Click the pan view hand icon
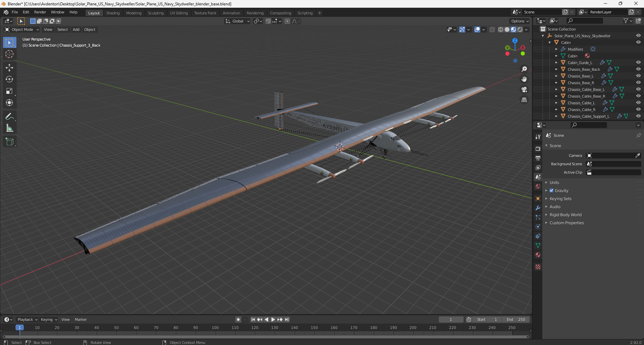644x345 pixels. click(524, 79)
